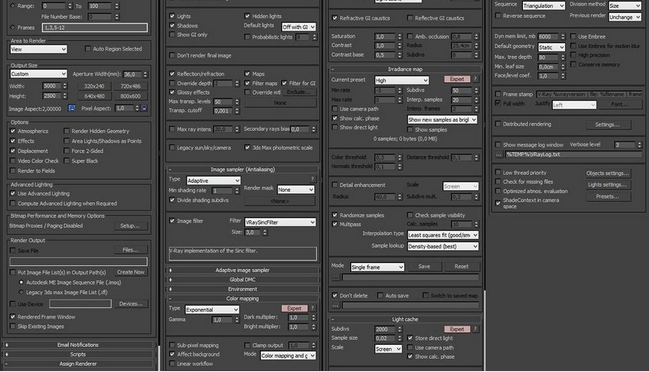Click irradiance map Save button

[424, 266]
